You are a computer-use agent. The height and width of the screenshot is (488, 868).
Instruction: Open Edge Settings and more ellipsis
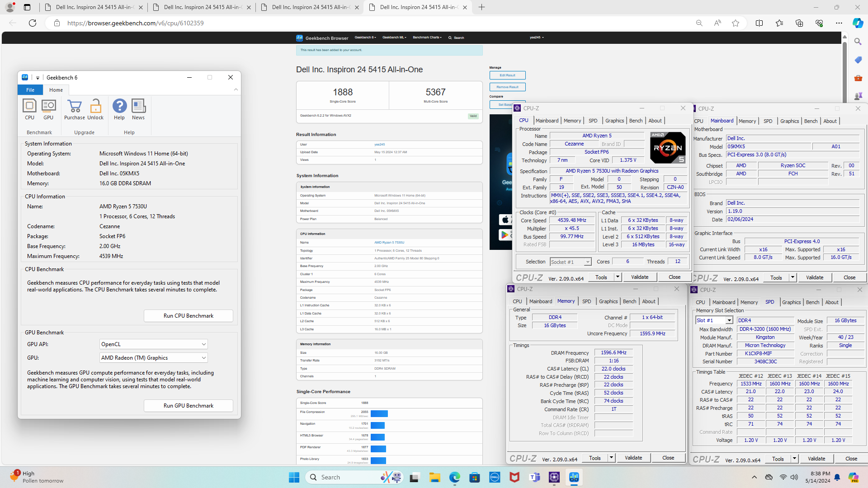(x=839, y=23)
